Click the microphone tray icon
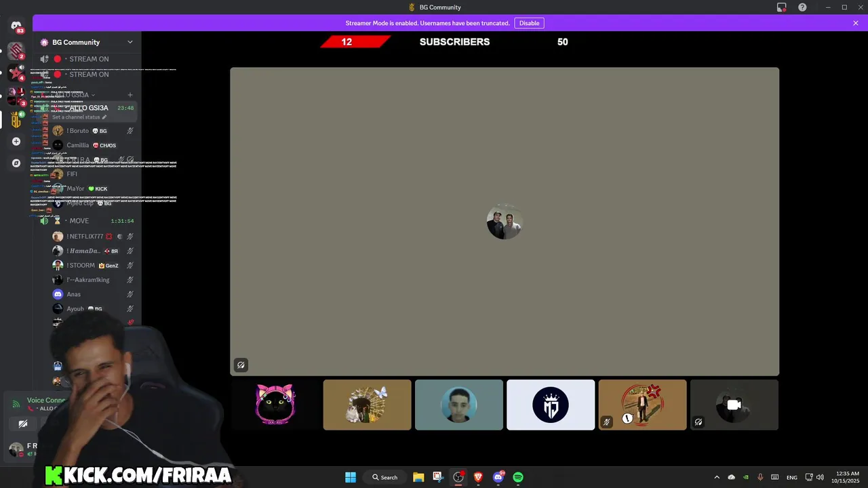The width and height of the screenshot is (868, 488). 760,477
